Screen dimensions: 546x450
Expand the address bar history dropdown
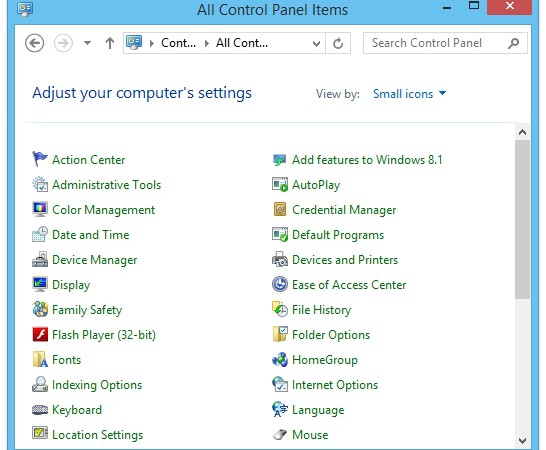point(316,44)
